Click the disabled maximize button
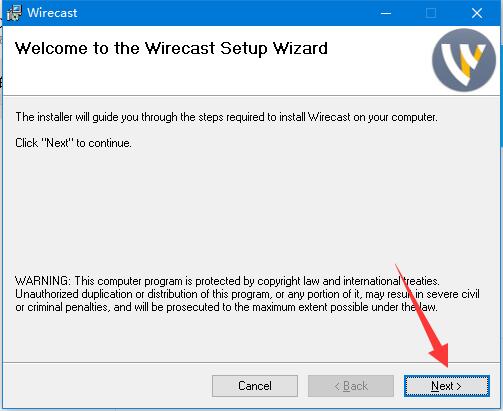 [431, 13]
